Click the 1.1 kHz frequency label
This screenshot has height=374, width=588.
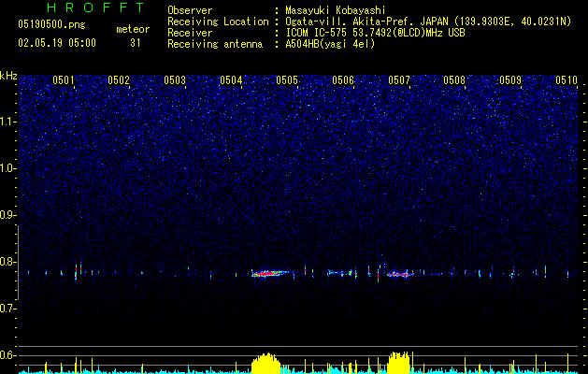7,122
